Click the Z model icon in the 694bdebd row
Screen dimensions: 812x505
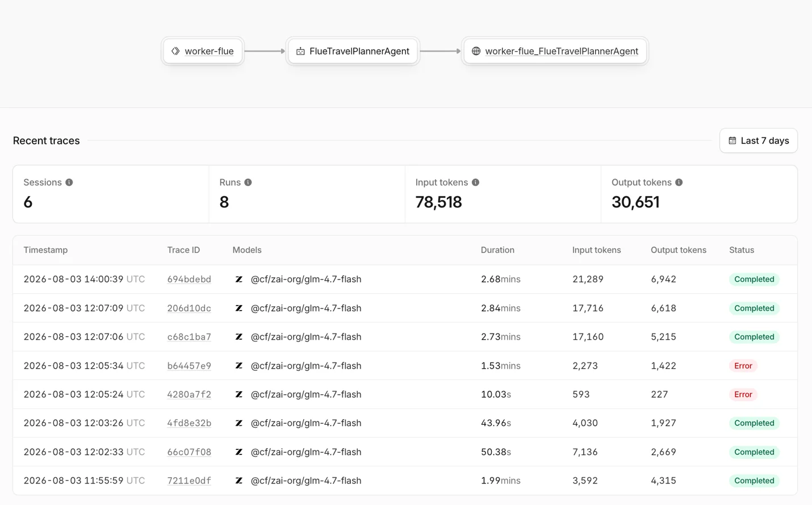pyautogui.click(x=239, y=279)
